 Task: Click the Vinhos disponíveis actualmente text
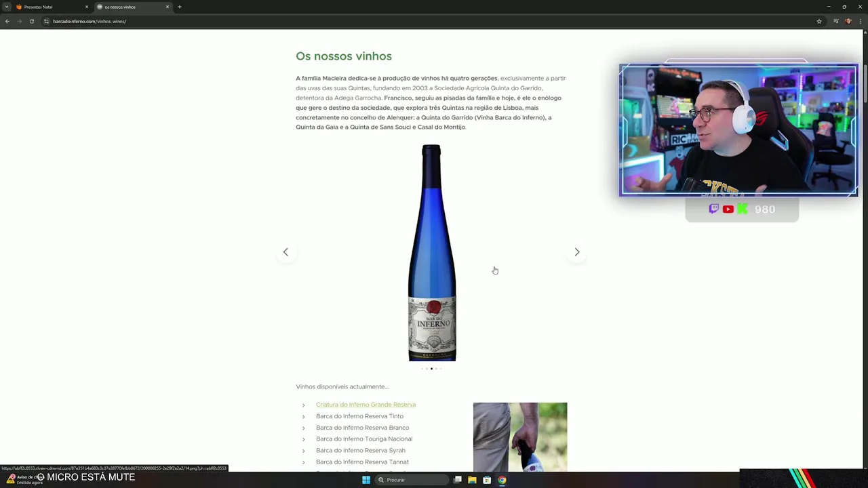(342, 386)
